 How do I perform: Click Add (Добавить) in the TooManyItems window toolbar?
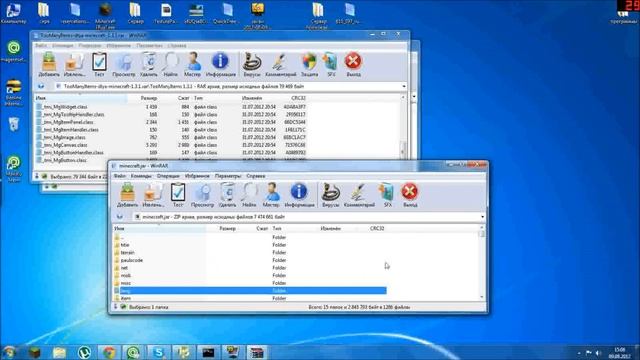[x=49, y=64]
